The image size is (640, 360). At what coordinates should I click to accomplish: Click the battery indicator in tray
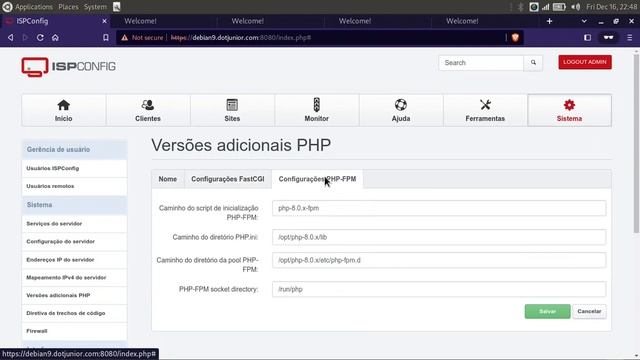[559, 7]
